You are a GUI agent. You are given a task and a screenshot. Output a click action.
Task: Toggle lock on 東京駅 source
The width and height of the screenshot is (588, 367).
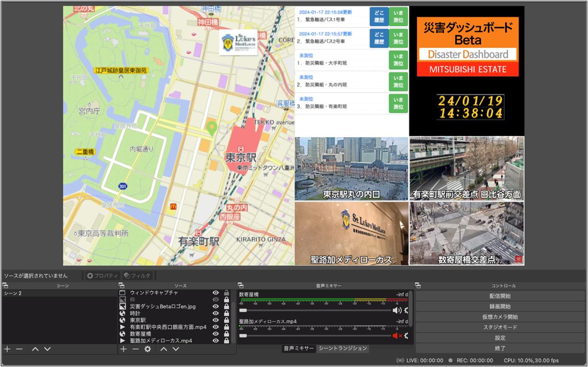(226, 320)
